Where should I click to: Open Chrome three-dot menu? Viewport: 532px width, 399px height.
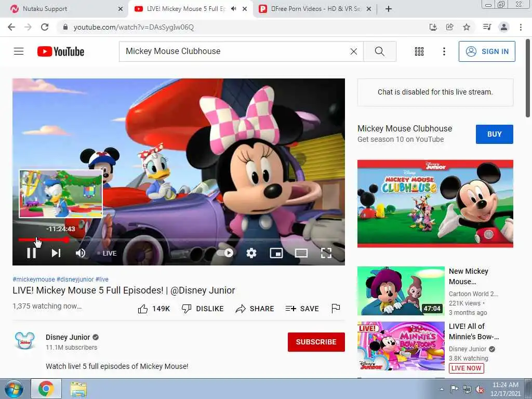point(521,27)
